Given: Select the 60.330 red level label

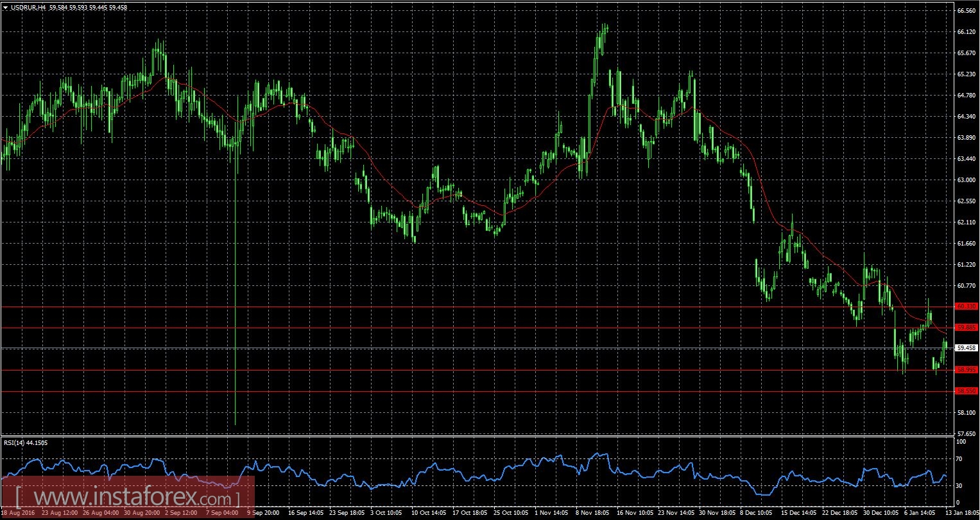Looking at the screenshot, I should [966, 306].
